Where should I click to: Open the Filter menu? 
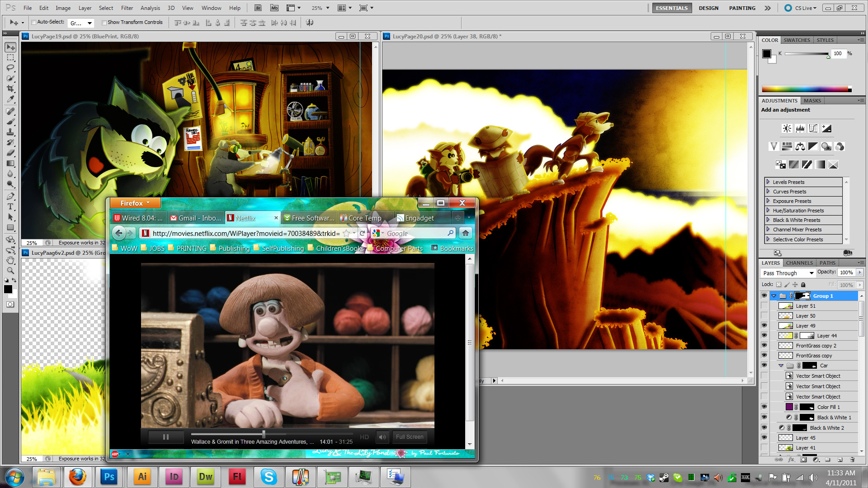point(127,8)
